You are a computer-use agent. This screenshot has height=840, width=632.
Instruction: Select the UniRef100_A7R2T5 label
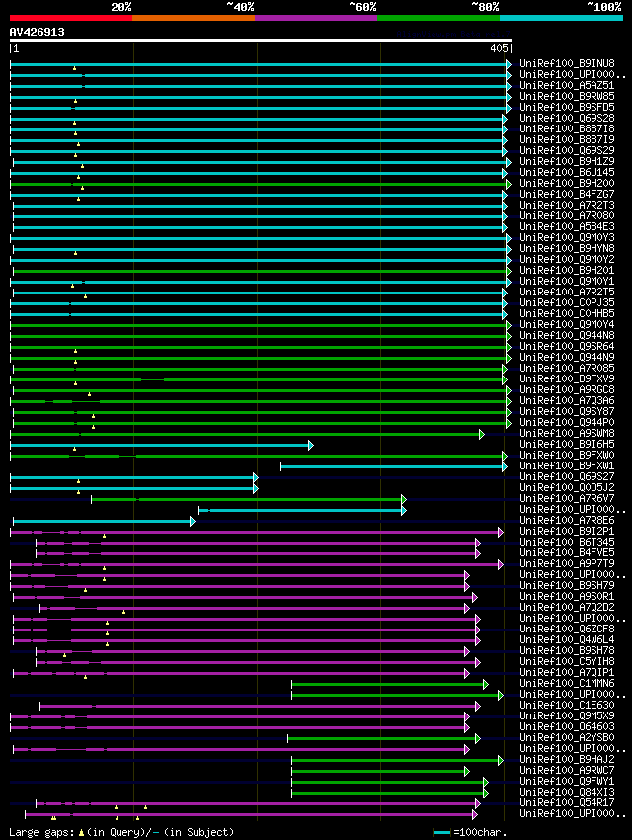567,292
